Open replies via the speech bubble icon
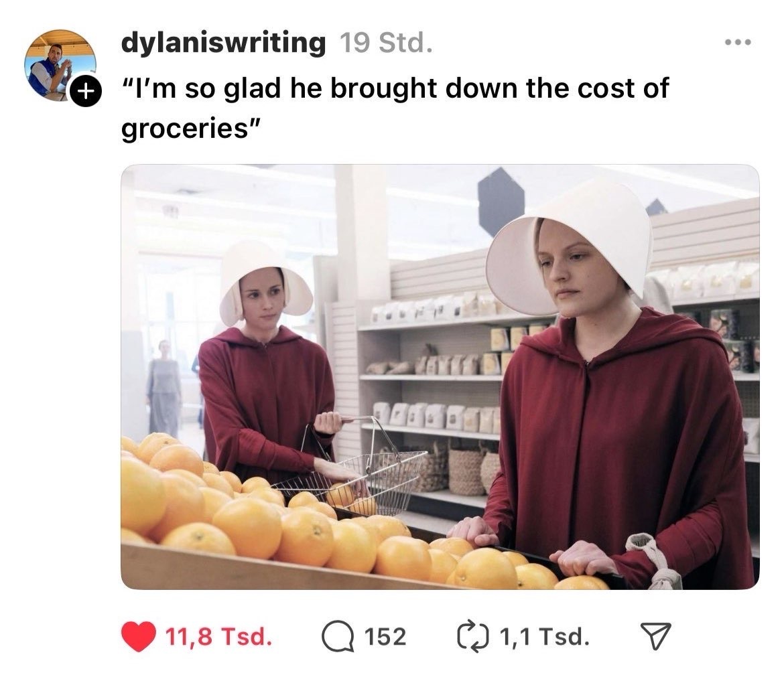 point(338,637)
